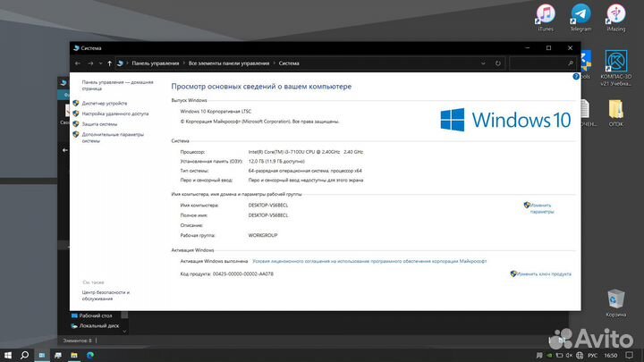Click Изменить параметры next to computer name
This screenshot has width=644, height=362.
[541, 208]
